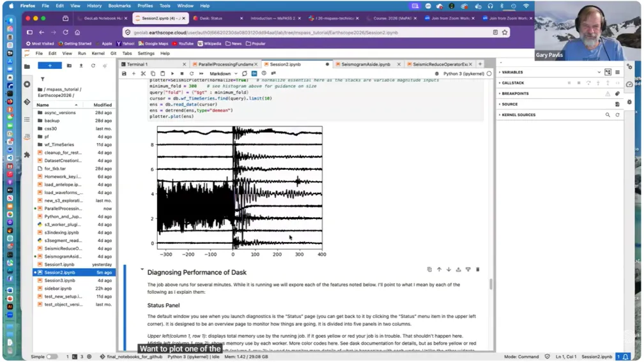Image resolution: width=644 pixels, height=362 pixels.
Task: Search kernel sources with magnifier icon
Action: (608, 115)
